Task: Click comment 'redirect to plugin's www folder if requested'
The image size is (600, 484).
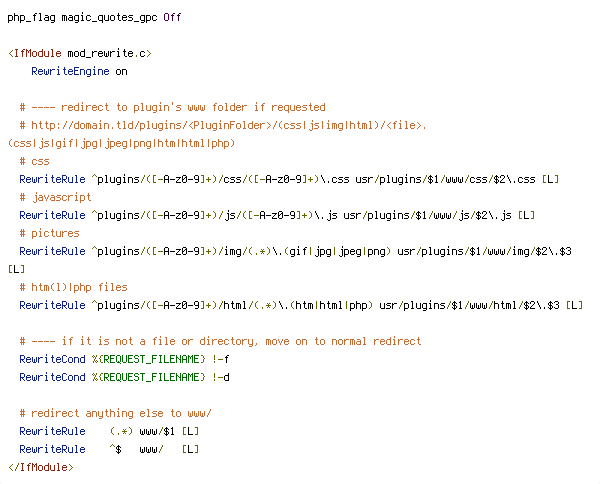Action: tap(193, 107)
